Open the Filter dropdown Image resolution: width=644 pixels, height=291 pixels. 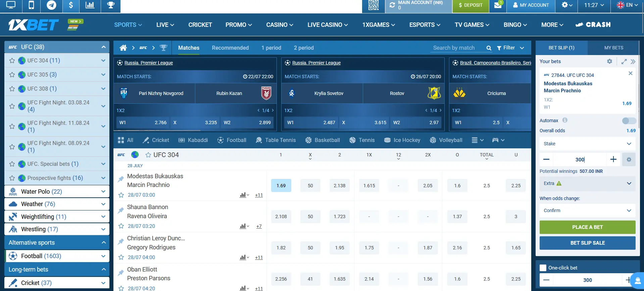pyautogui.click(x=510, y=48)
